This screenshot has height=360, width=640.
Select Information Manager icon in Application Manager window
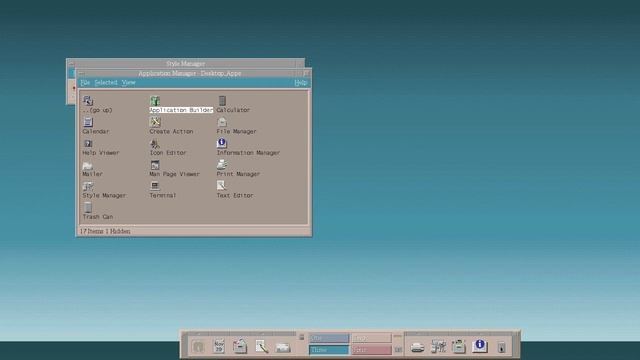coord(222,143)
